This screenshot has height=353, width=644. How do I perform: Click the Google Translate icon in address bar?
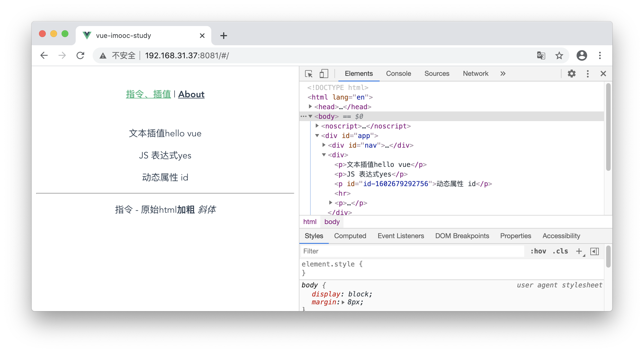pyautogui.click(x=541, y=55)
